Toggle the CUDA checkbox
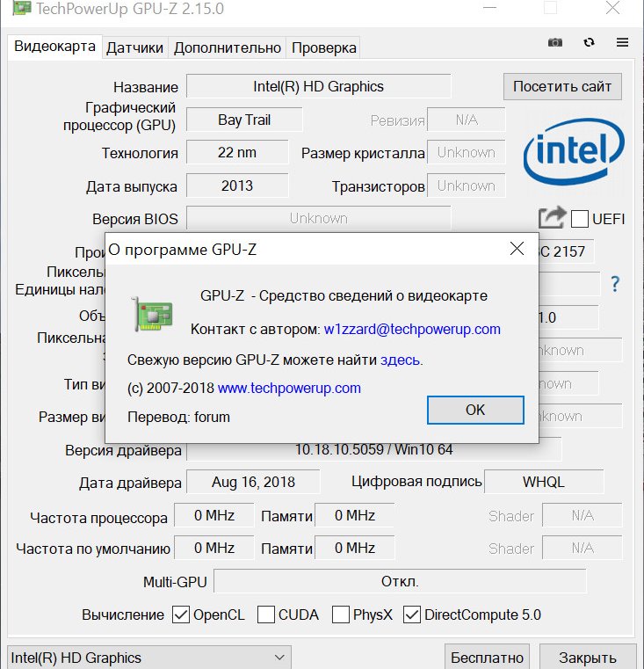This screenshot has width=644, height=669. pos(266,614)
